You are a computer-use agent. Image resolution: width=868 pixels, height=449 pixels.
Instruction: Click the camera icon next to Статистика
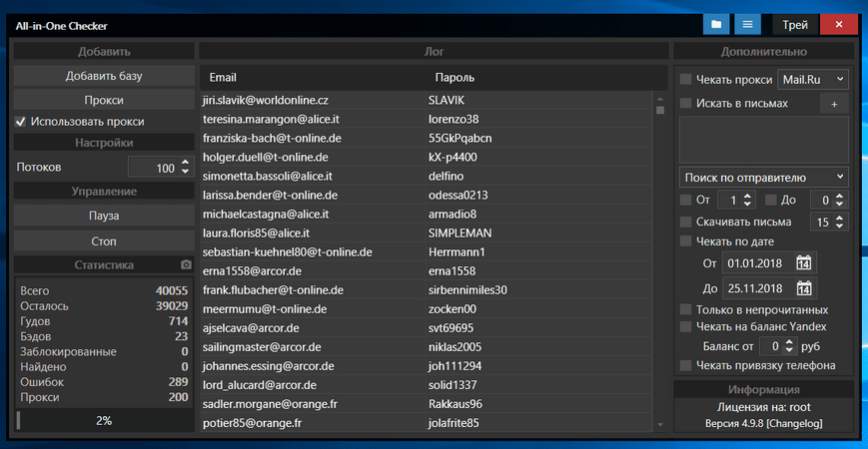pos(185,264)
